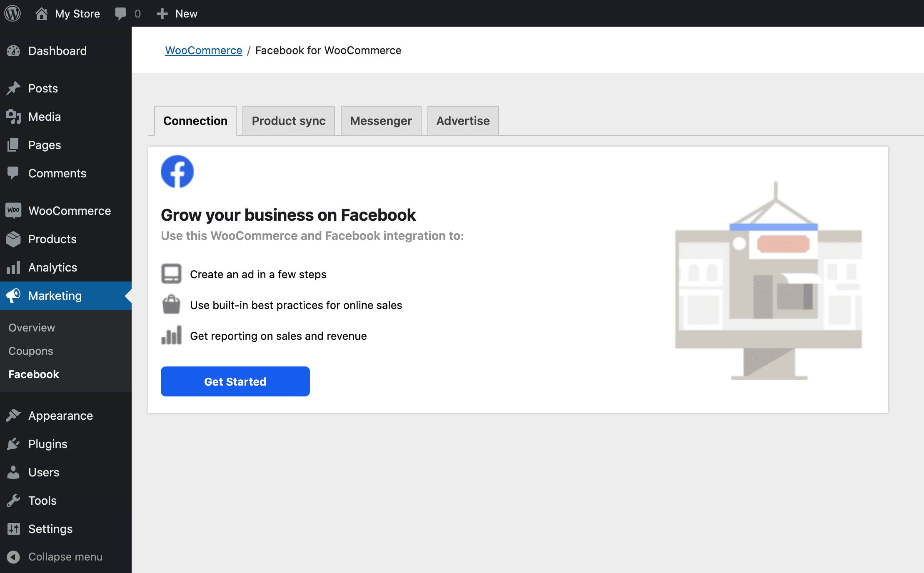Click the Posts pushpin icon
This screenshot has width=924, height=573.
(x=13, y=88)
